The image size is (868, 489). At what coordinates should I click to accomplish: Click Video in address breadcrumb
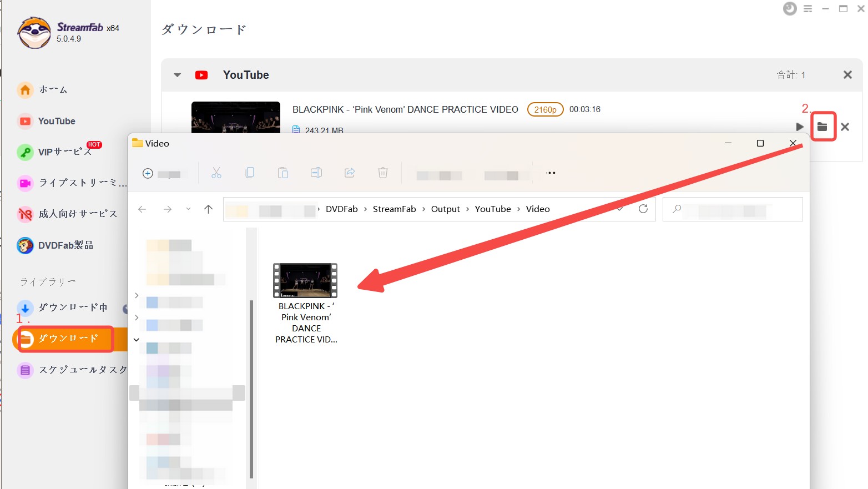point(538,209)
